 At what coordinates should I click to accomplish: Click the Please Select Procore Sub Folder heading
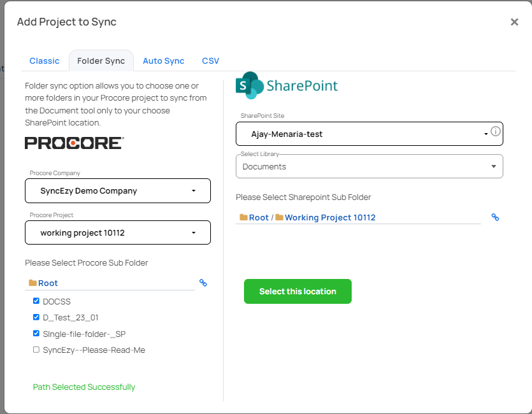(87, 263)
